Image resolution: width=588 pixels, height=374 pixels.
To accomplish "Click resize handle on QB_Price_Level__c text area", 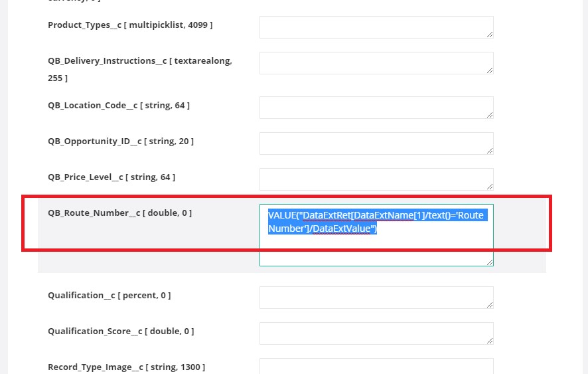I will pyautogui.click(x=490, y=187).
